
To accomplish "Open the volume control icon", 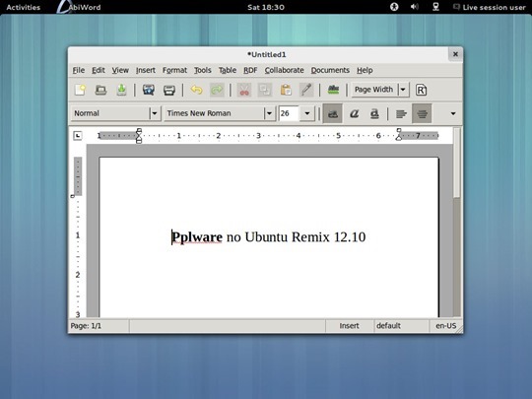I will (x=414, y=7).
